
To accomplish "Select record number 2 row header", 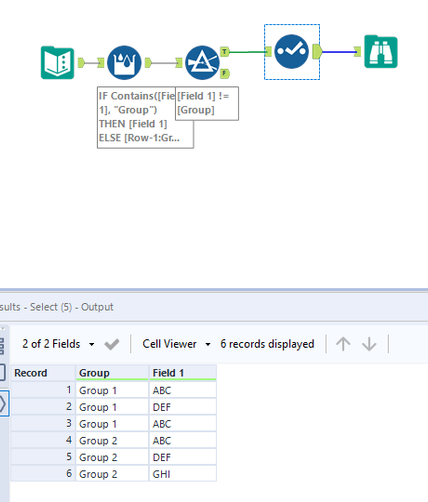I will (x=43, y=407).
